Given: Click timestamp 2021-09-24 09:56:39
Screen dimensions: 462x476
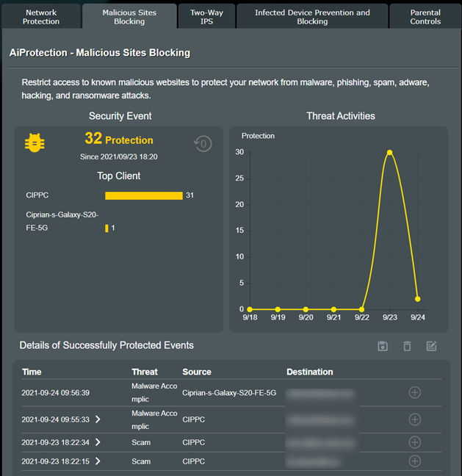Looking at the screenshot, I should tap(56, 393).
